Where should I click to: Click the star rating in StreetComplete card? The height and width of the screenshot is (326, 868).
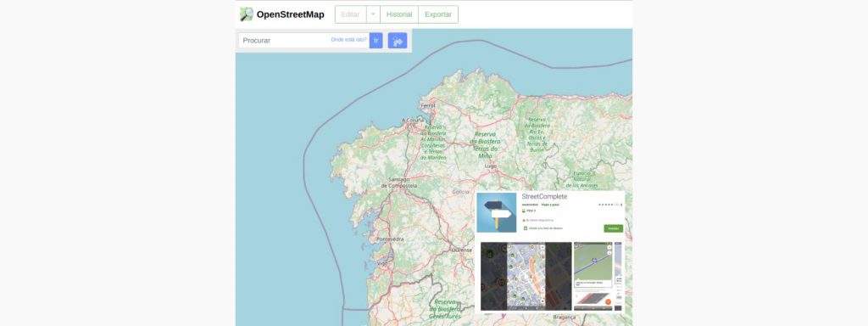point(605,205)
